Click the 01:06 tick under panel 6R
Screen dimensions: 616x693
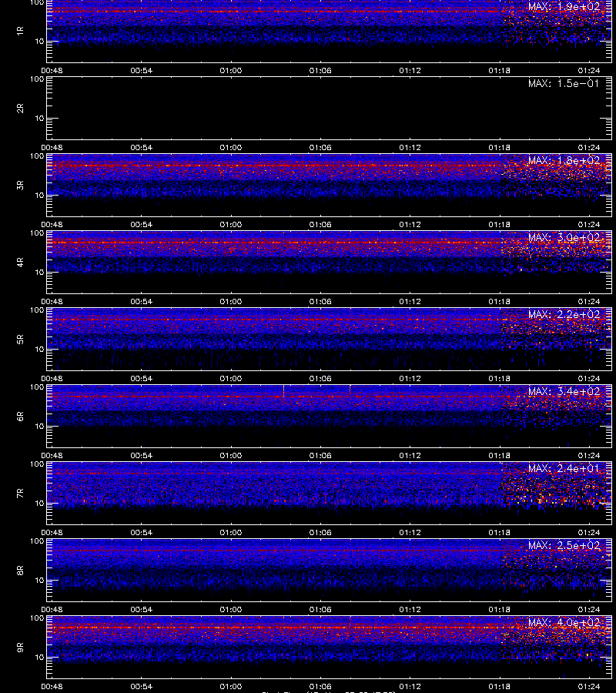[x=320, y=455]
